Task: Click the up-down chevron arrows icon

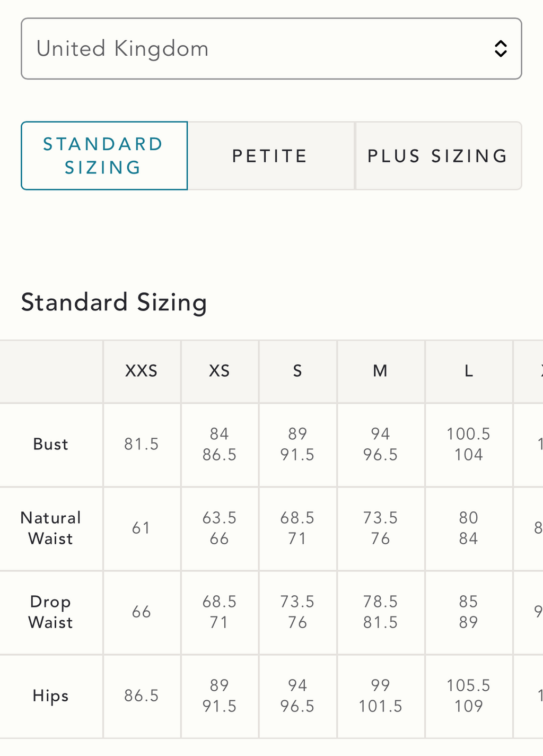Action: (501, 49)
